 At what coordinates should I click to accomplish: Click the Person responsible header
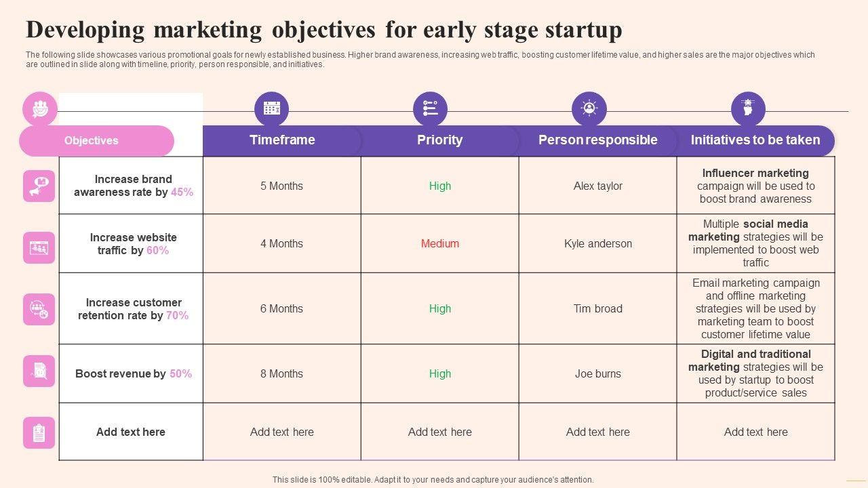(x=597, y=140)
